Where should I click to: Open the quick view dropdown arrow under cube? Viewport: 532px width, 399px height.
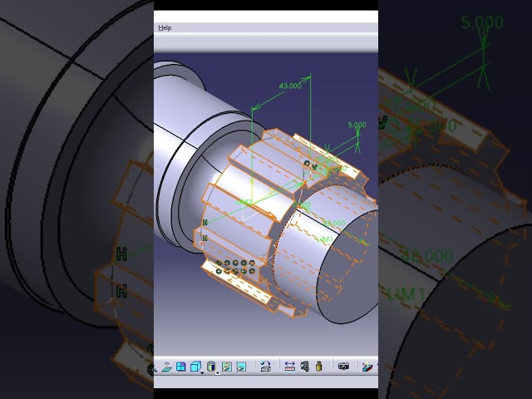click(202, 373)
